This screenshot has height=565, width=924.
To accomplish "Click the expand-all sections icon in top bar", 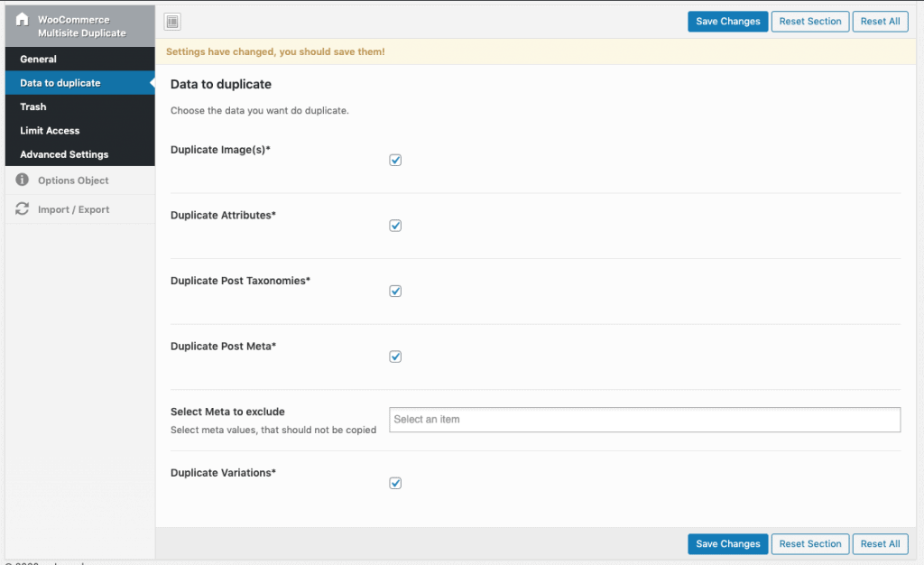I will [x=173, y=22].
